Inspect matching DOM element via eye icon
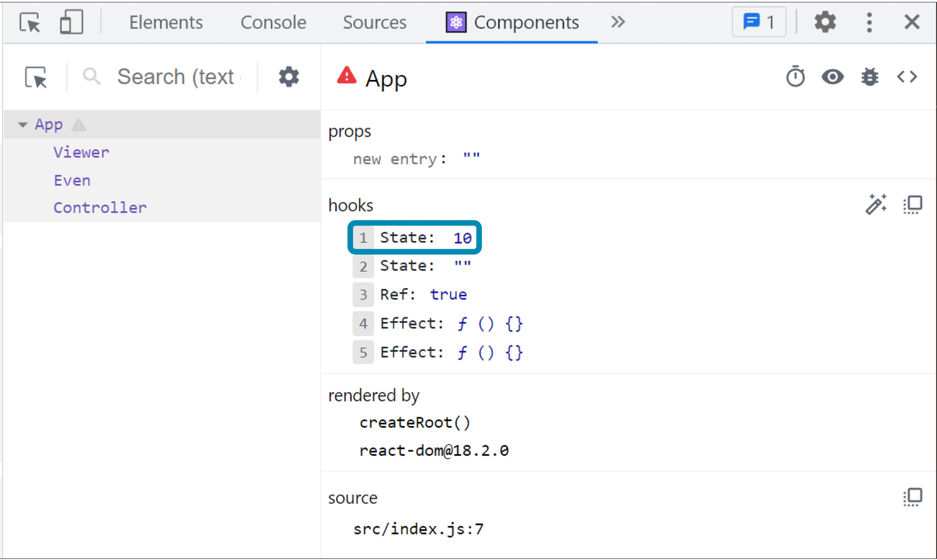 [833, 77]
